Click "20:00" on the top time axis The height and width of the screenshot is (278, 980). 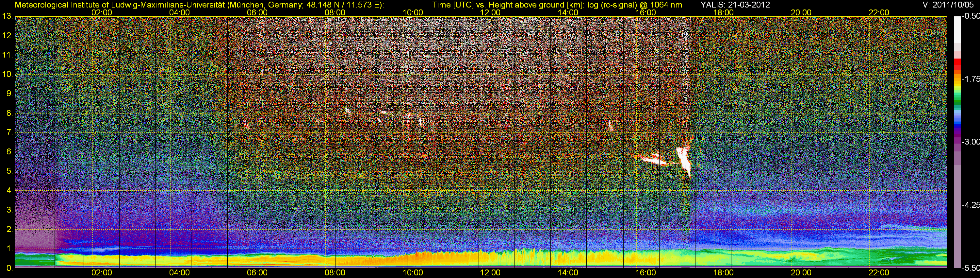801,12
